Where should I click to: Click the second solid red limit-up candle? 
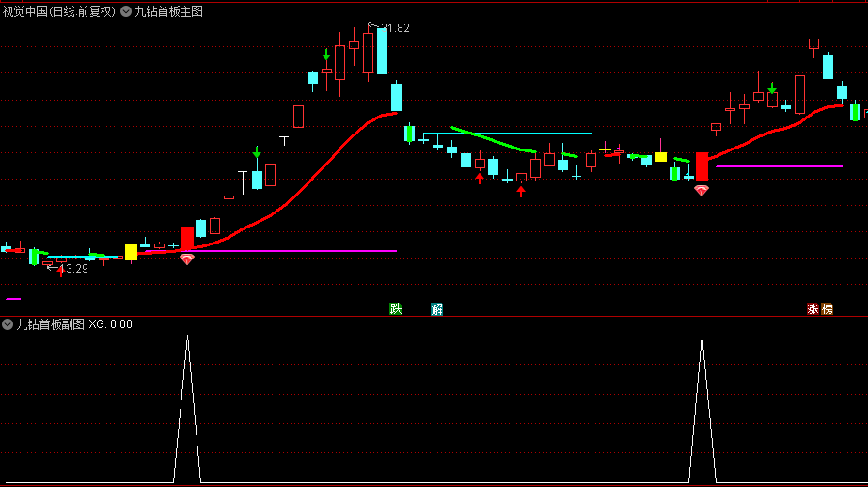[x=702, y=166]
